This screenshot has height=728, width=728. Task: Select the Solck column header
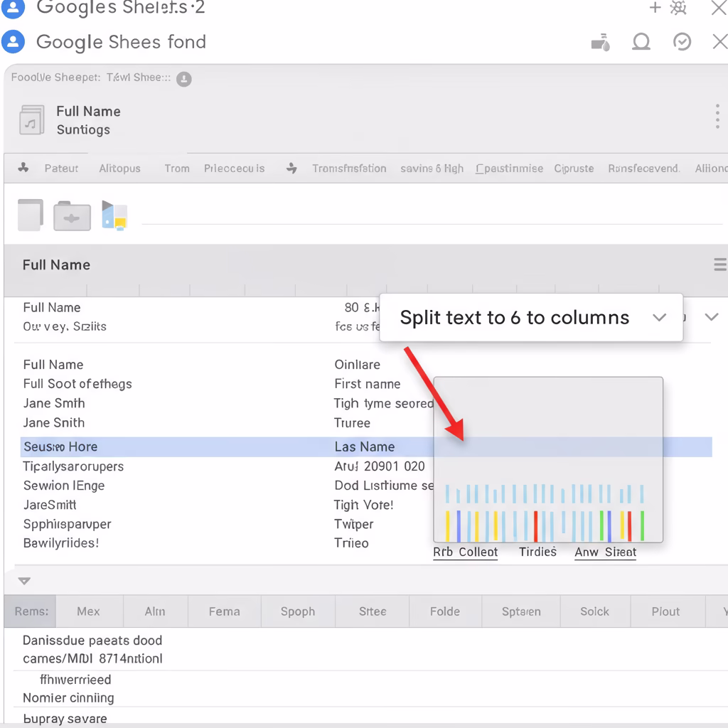point(595,611)
